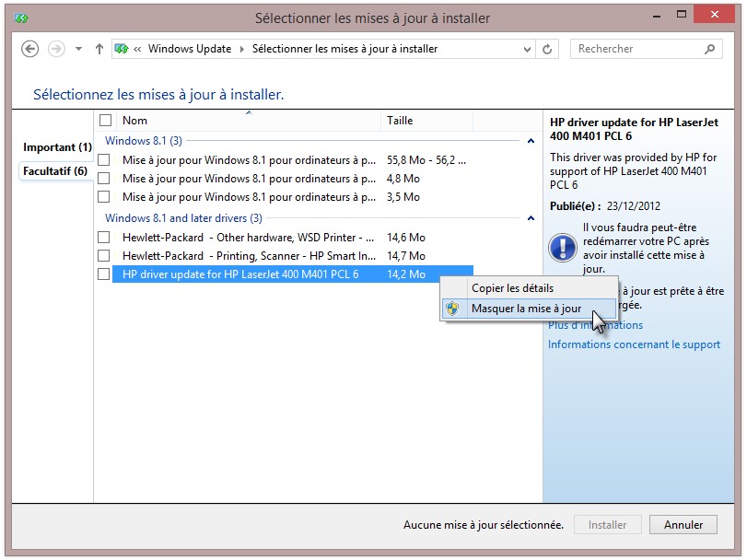The width and height of the screenshot is (747, 560).
Task: Collapse the Windows 8.1 (3) group
Action: [x=531, y=141]
